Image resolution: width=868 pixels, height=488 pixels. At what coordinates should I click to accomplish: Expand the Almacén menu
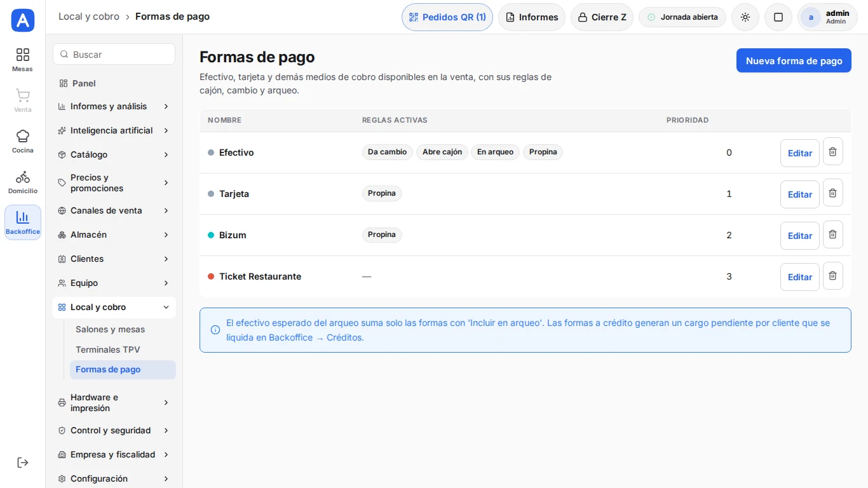(x=114, y=234)
